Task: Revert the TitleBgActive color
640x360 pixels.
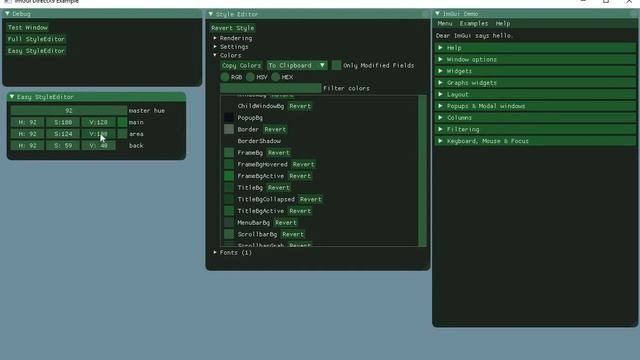Action: (300, 211)
